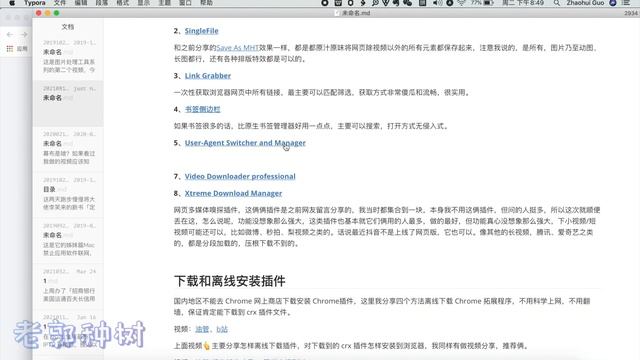The image size is (640, 360).
Task: Open the 格式 menu
Action: (123, 3)
